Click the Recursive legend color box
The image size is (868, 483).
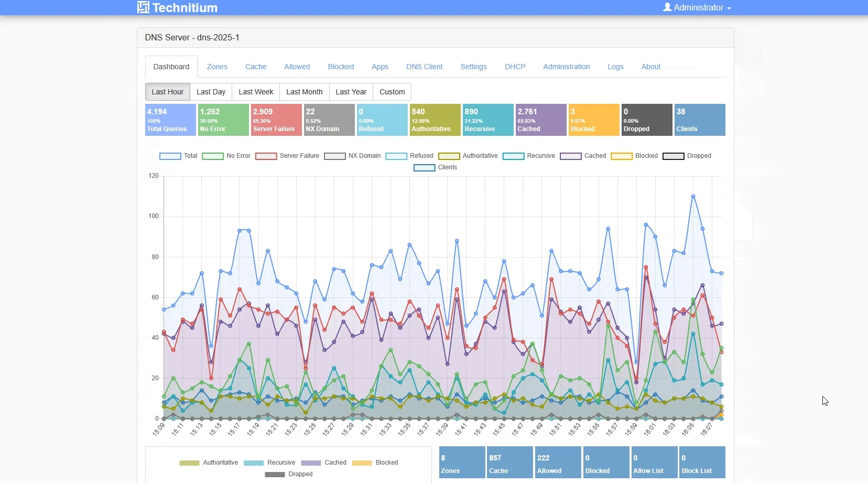[513, 156]
